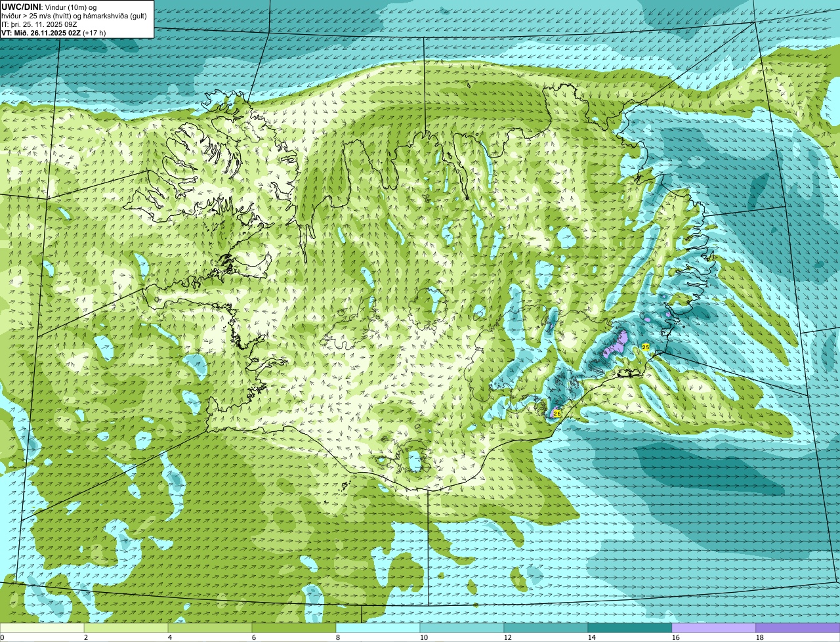Screen dimensions: 840x642
Task: Click the '14' tick label on the color scale
Action: point(592,637)
